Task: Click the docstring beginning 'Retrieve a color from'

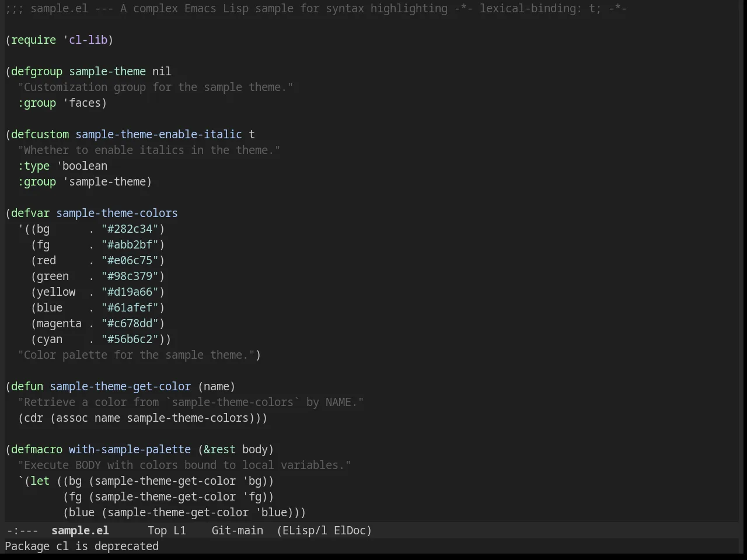Action: pos(191,402)
